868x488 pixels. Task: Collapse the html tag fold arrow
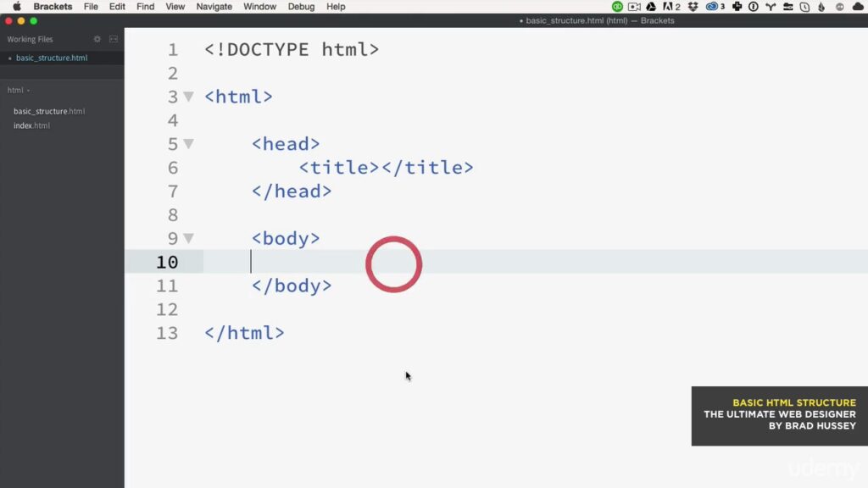pos(189,97)
